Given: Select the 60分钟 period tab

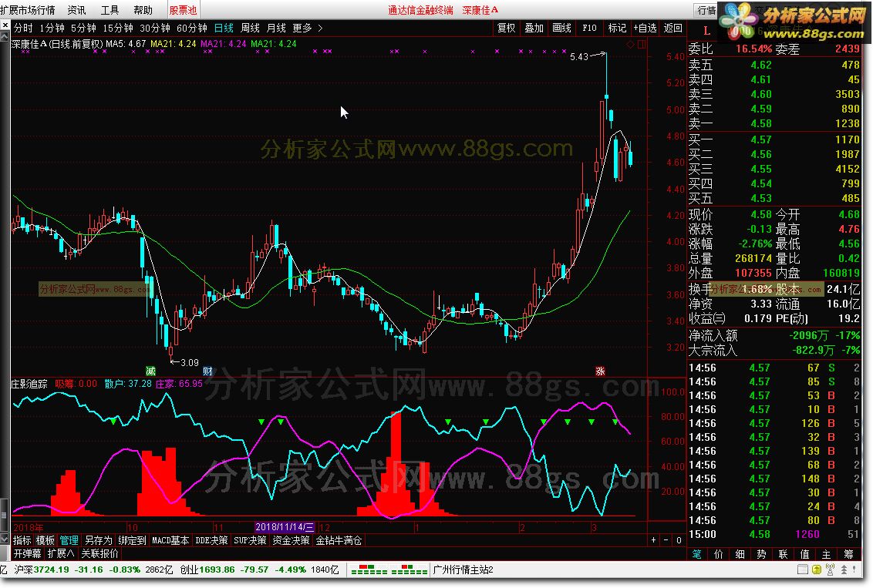Looking at the screenshot, I should point(191,28).
